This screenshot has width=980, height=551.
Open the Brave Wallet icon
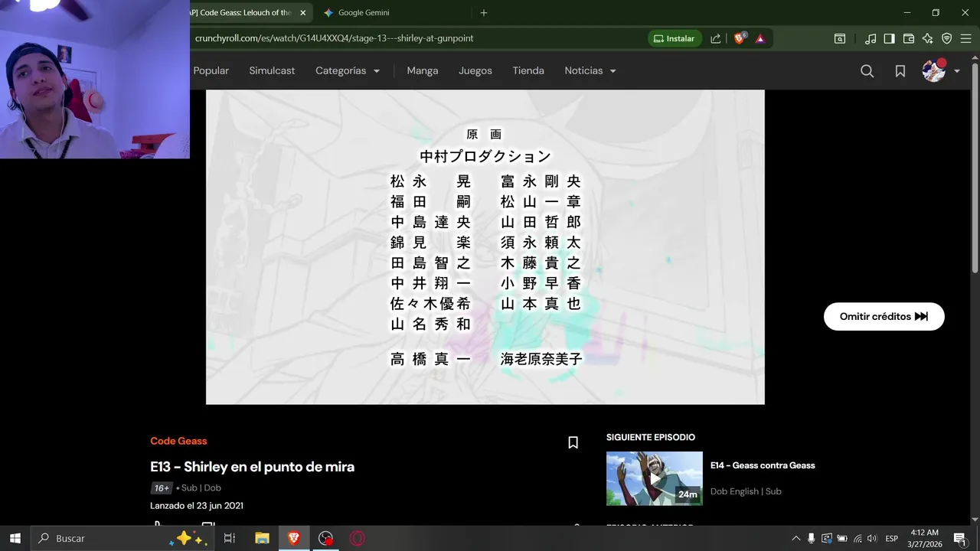(909, 38)
